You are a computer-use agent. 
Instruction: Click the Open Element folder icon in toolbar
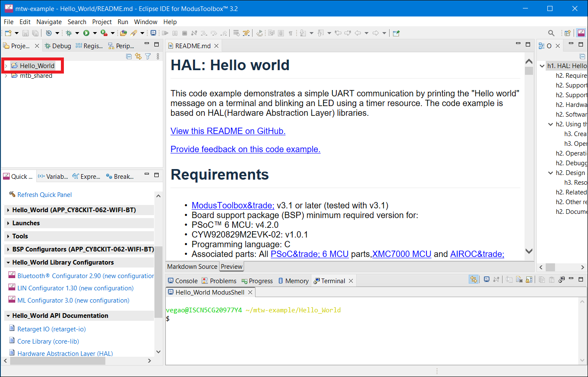pyautogui.click(x=123, y=33)
